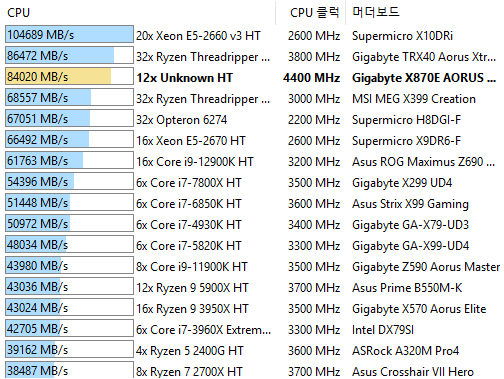Select 6x Core i7-5820K HT row
The image size is (504, 379).
(x=188, y=246)
